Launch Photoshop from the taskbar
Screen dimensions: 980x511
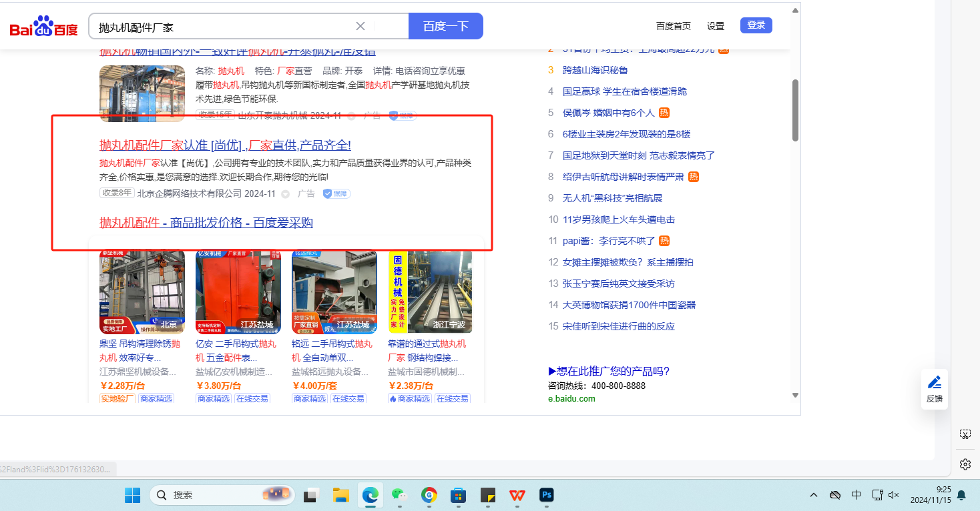[547, 495]
